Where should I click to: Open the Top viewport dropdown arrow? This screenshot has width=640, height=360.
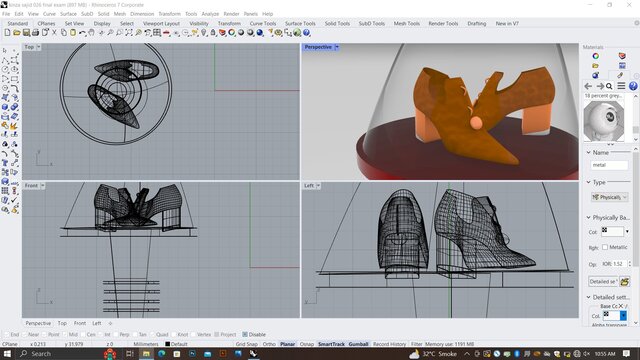(x=39, y=47)
